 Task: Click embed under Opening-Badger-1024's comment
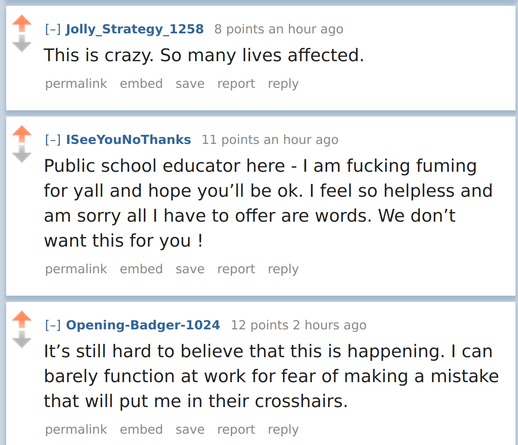click(x=141, y=429)
